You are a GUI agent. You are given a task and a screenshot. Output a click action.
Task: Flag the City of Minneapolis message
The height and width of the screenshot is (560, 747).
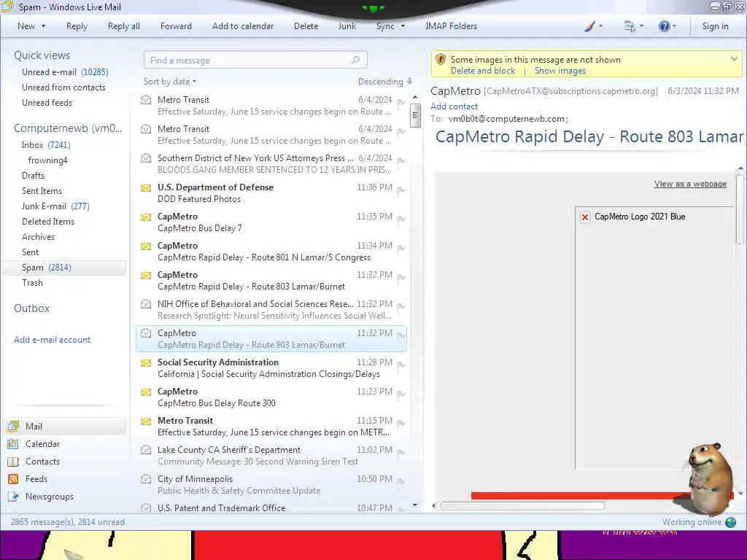400,481
